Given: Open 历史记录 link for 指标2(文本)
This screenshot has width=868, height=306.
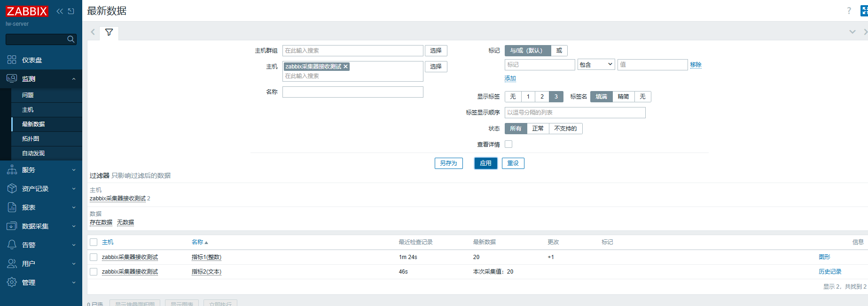Looking at the screenshot, I should [830, 272].
